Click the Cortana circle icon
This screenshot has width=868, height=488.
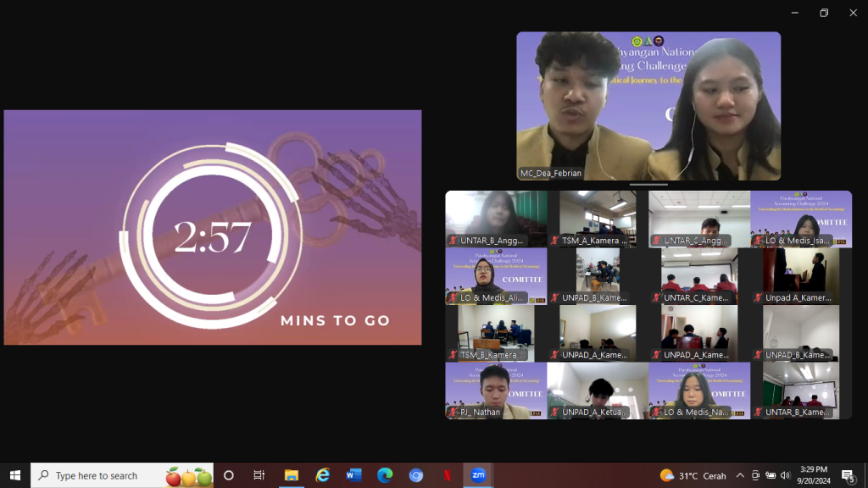pyautogui.click(x=228, y=475)
